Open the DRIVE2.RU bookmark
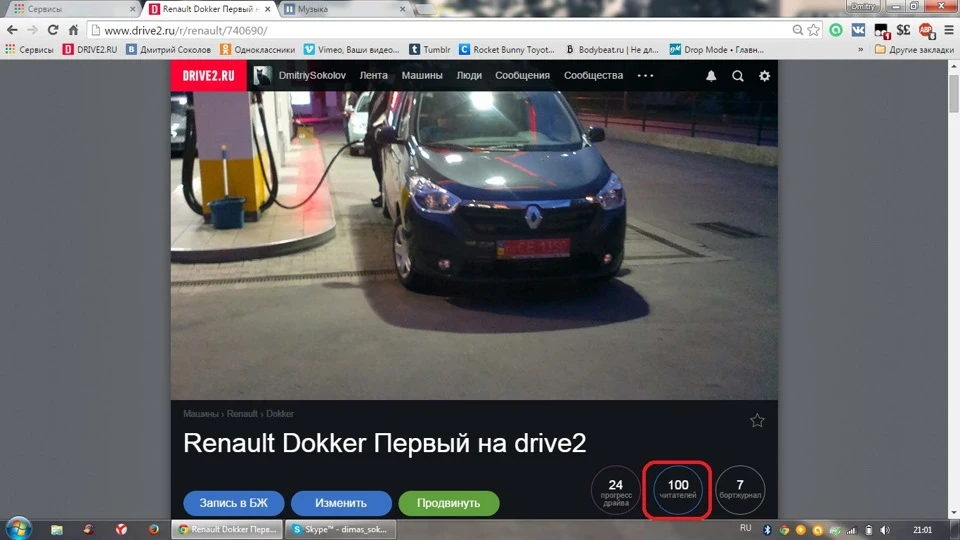The height and width of the screenshot is (540, 960). [90, 50]
